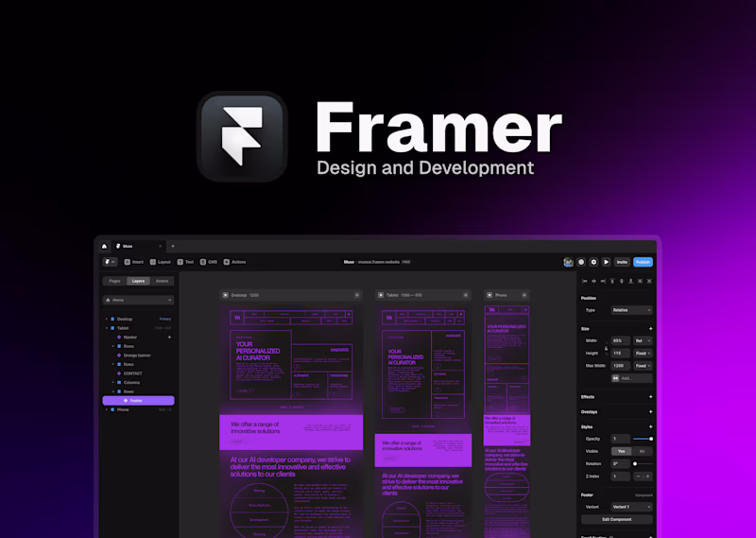756x538 pixels.
Task: Open the Home page selector dropdown
Action: [138, 300]
